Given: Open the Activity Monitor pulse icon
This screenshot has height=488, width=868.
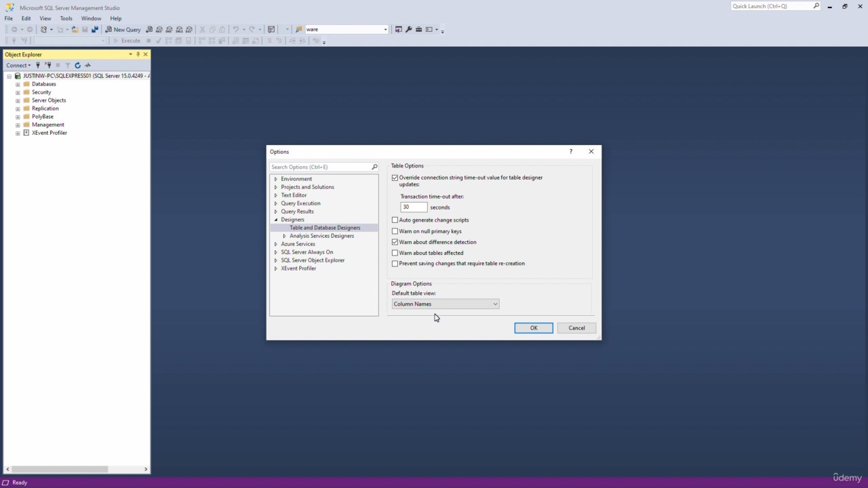Looking at the screenshot, I should [87, 66].
